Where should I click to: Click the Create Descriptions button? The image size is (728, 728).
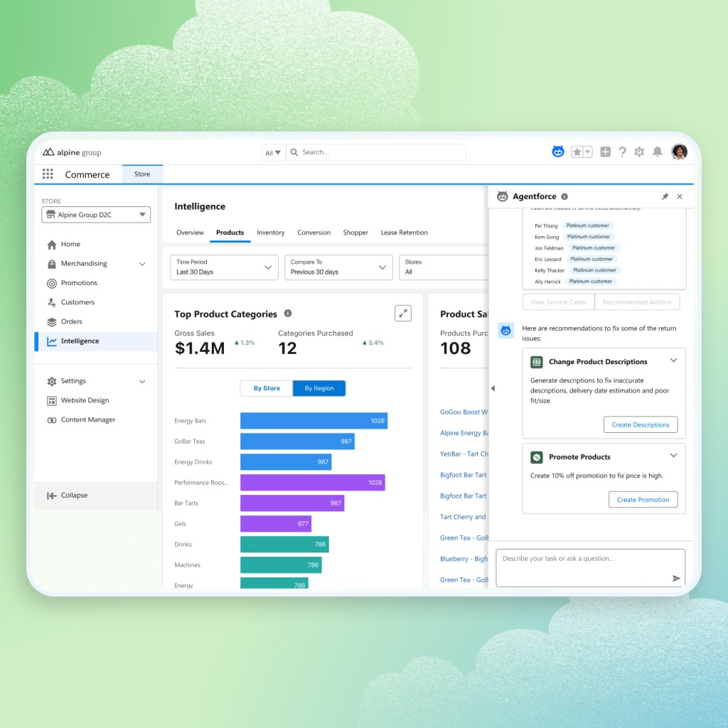pyautogui.click(x=641, y=424)
